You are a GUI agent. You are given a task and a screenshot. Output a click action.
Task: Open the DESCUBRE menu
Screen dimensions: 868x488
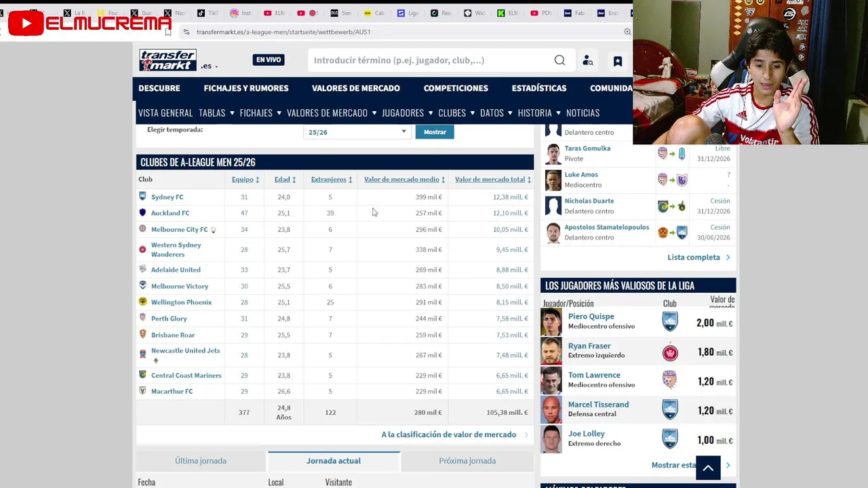159,88
